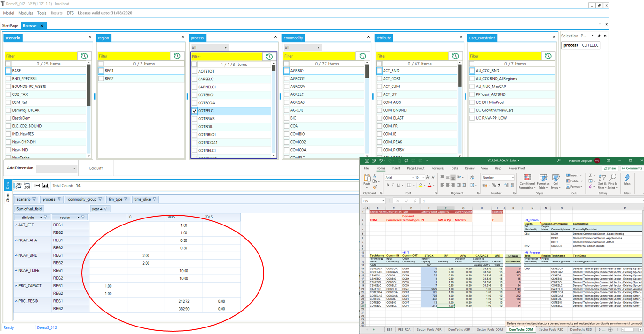Switch to StartPage tab

[x=10, y=26]
